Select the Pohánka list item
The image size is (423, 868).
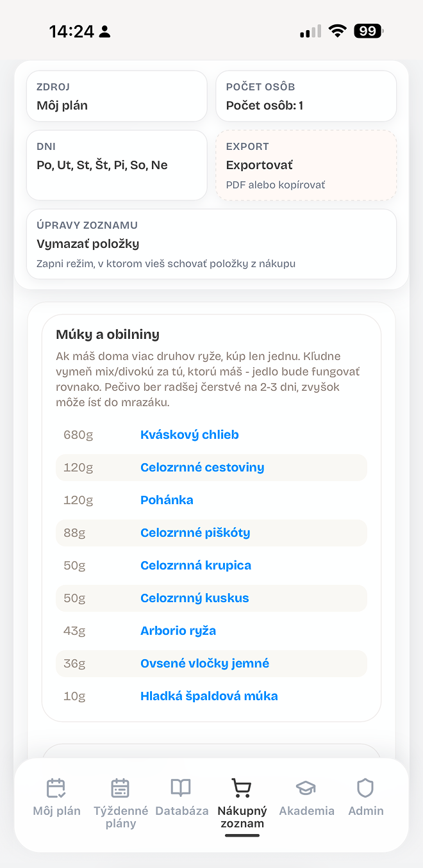[167, 500]
